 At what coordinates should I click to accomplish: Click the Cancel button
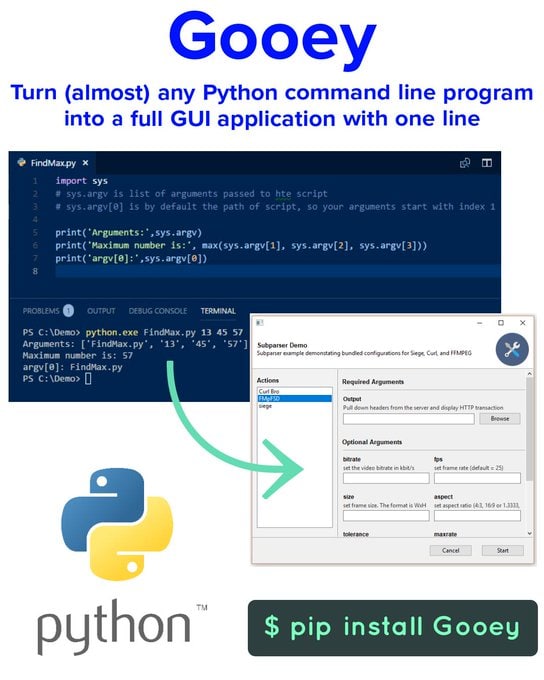point(450,550)
